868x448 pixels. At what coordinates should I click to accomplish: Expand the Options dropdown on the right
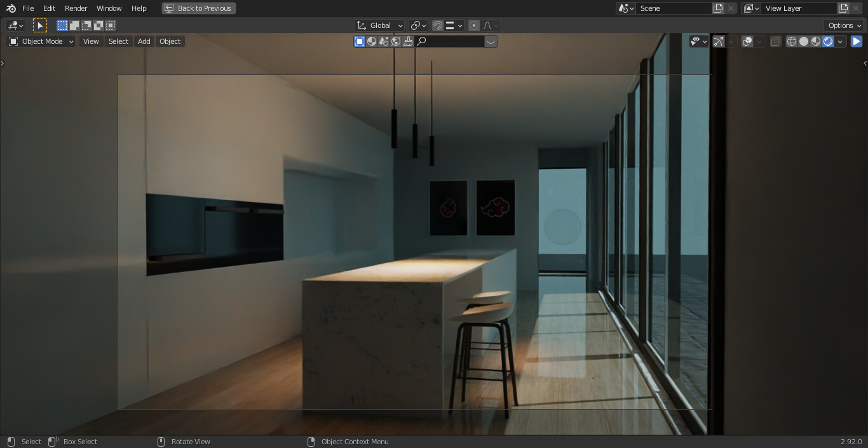[x=843, y=25]
